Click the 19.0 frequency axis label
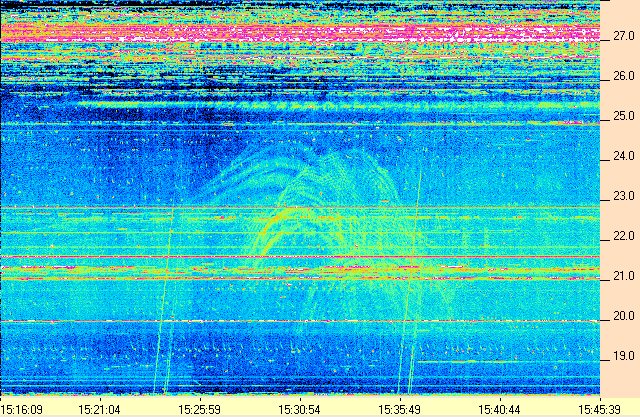The height and width of the screenshot is (417, 640). click(x=624, y=356)
